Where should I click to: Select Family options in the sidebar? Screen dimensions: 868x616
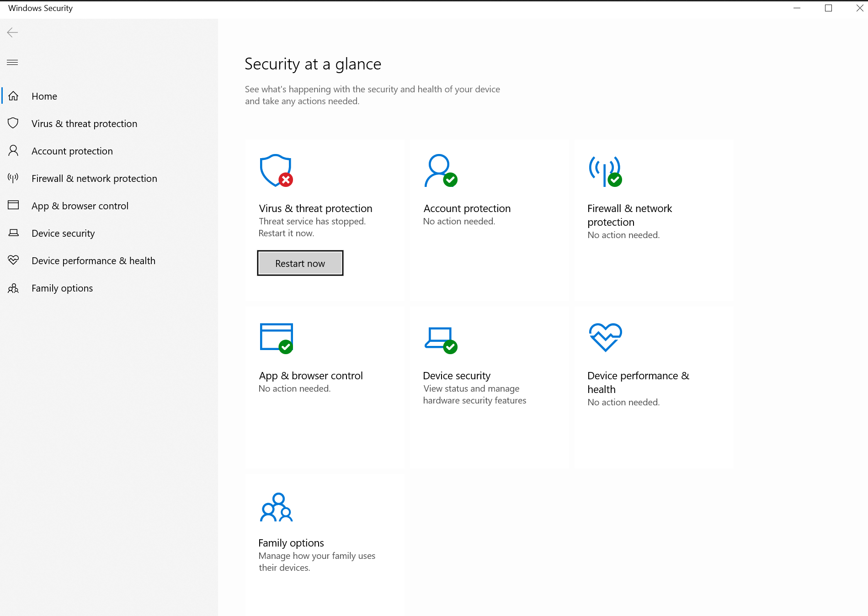[109, 288]
